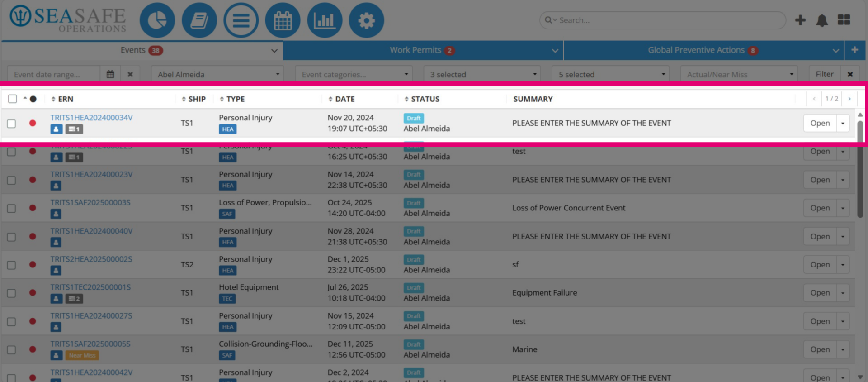Open the pie chart dashboard icon
Screen dimensions: 868x382
point(157,20)
